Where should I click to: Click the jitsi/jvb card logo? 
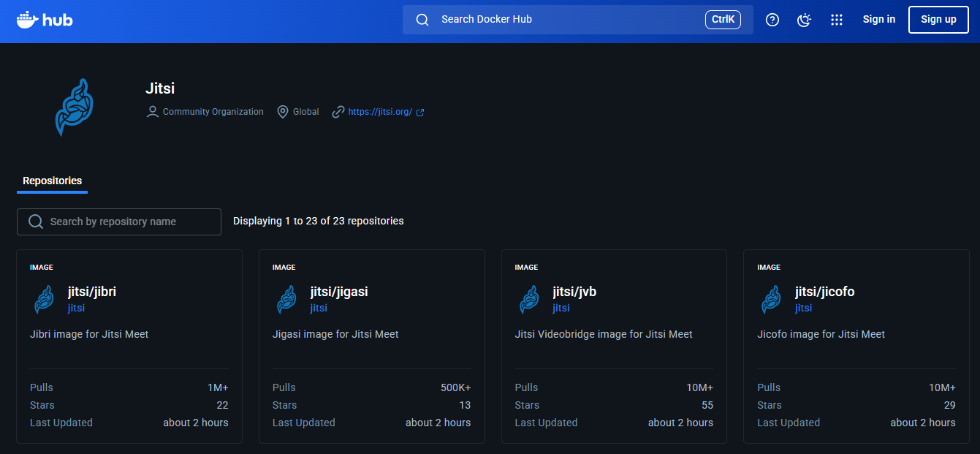tap(530, 299)
